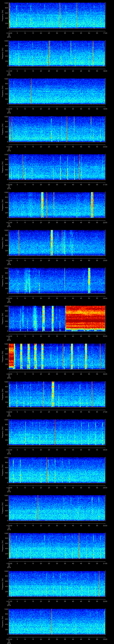Click the '4:23:00' start time label
The height and width of the screenshot is (644, 114).
click(x=9, y=298)
